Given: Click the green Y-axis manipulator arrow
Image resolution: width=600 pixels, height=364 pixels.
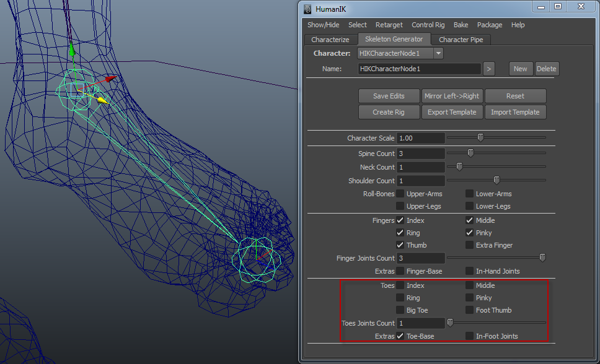Looking at the screenshot, I should click(72, 51).
